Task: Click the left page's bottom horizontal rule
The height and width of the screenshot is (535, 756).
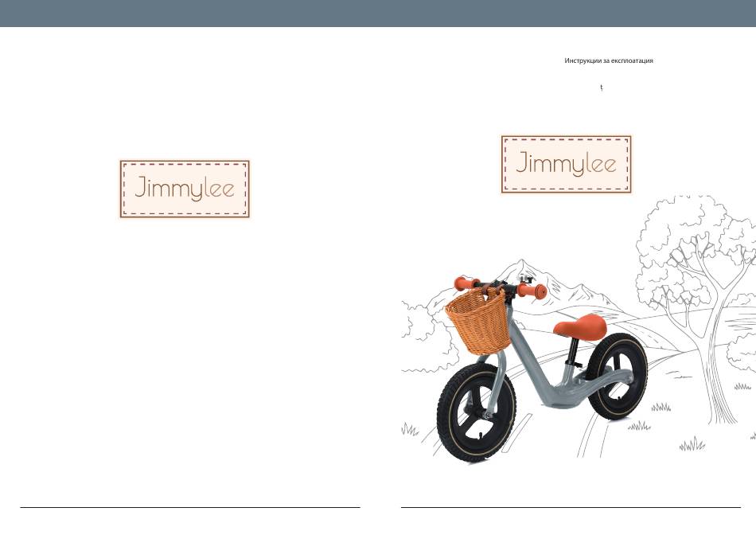Action: point(190,507)
